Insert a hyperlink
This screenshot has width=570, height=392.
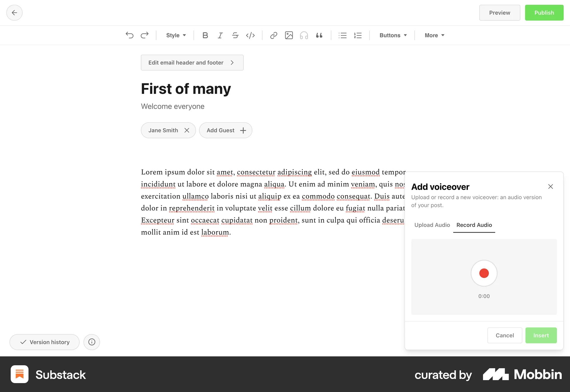[x=273, y=35]
